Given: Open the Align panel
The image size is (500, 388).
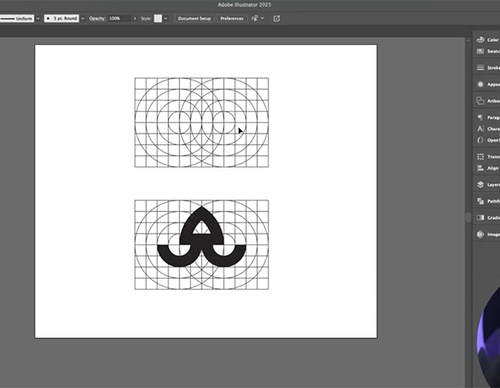Looking at the screenshot, I should (487, 168).
